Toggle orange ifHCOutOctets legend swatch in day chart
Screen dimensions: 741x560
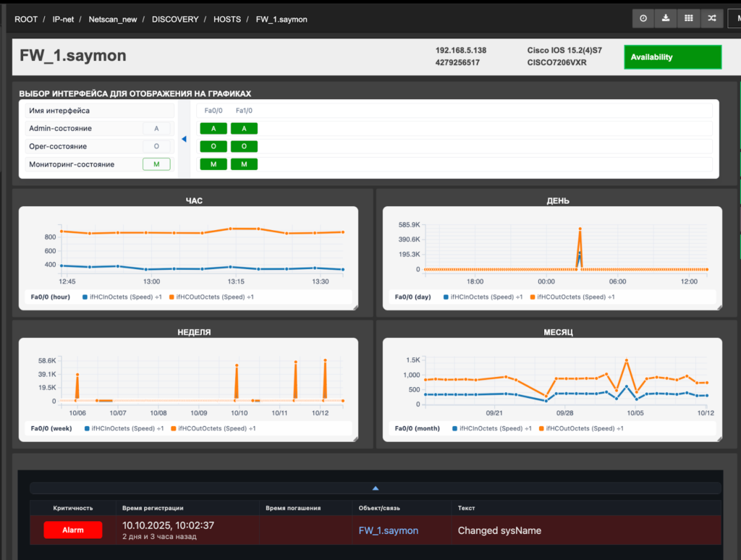tap(533, 297)
